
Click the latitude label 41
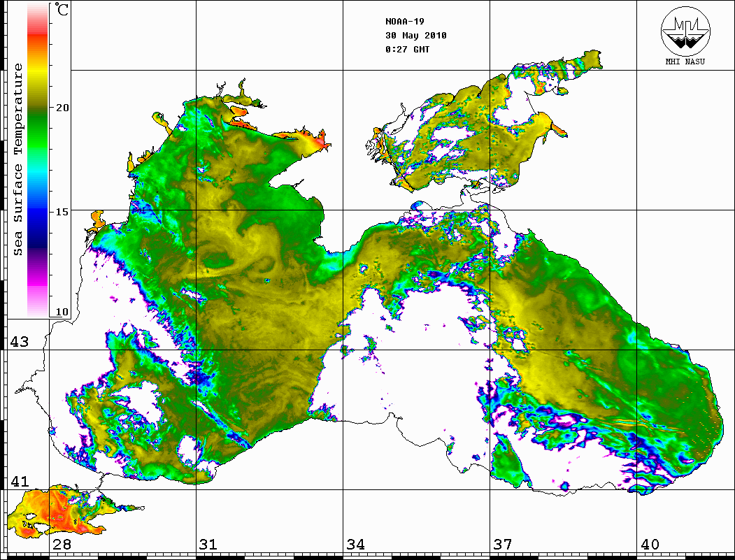tap(20, 481)
